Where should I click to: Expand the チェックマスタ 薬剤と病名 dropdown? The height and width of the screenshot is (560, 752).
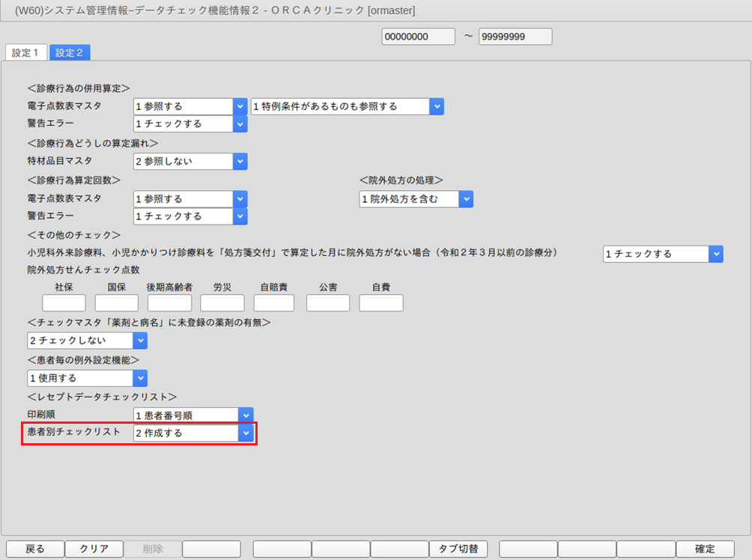coord(140,341)
